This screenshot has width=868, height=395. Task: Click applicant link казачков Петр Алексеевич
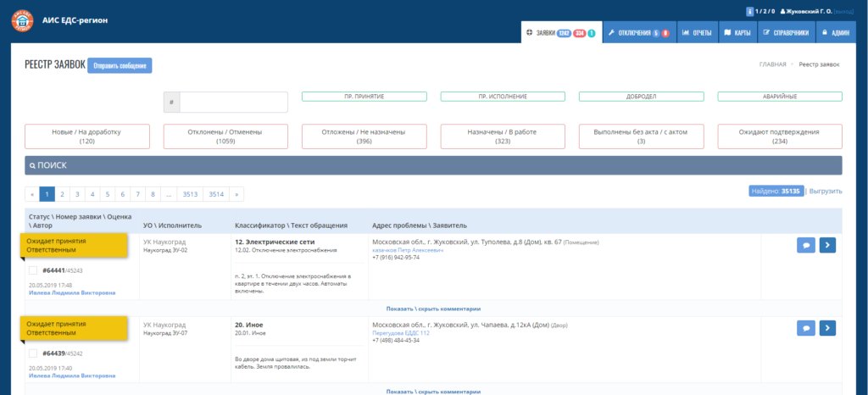(x=408, y=250)
